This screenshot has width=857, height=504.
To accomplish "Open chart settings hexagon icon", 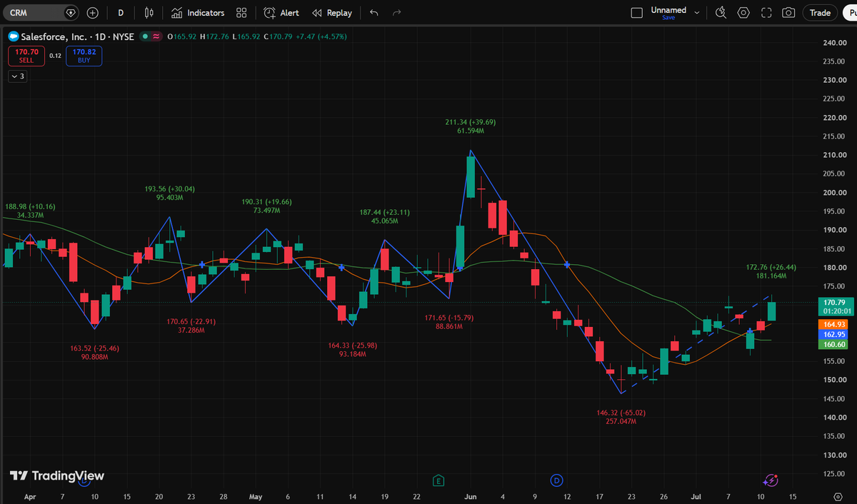I will [743, 13].
